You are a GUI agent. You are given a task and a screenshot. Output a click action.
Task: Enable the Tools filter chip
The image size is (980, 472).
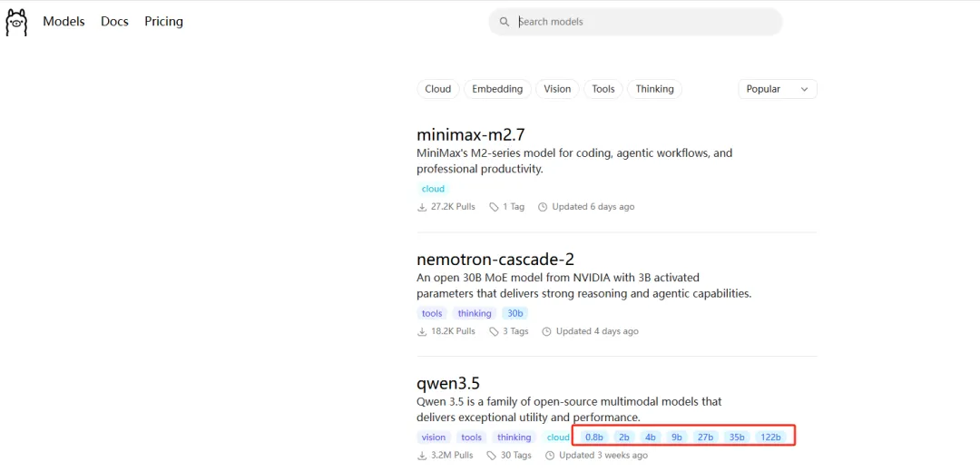[603, 89]
